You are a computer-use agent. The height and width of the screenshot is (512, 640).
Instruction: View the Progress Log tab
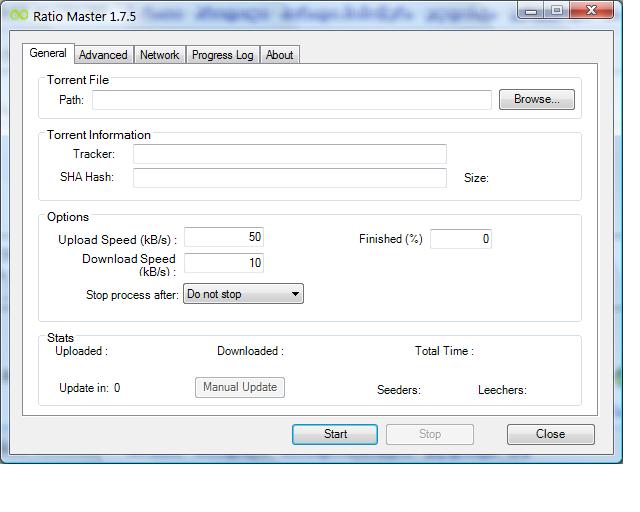(223, 55)
